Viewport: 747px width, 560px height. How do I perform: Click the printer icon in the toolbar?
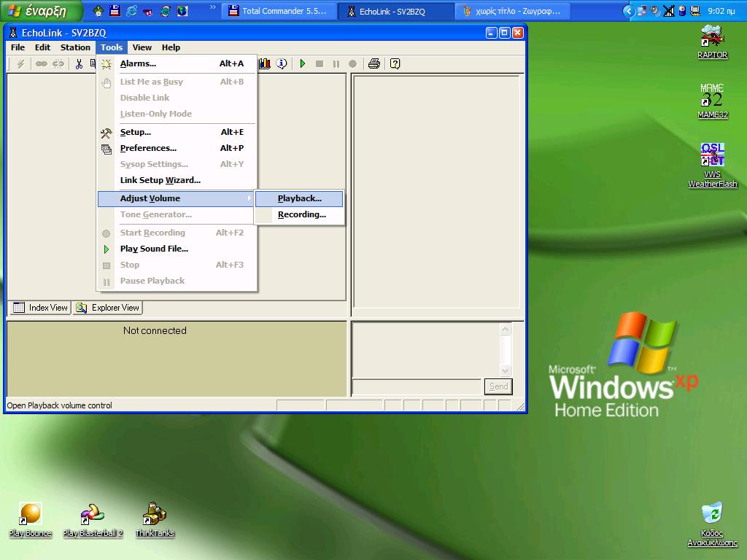(x=374, y=64)
